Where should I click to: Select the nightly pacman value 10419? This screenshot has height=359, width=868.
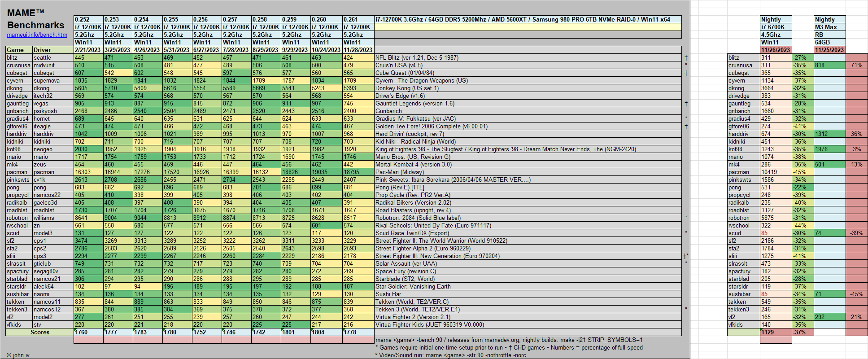click(x=776, y=172)
